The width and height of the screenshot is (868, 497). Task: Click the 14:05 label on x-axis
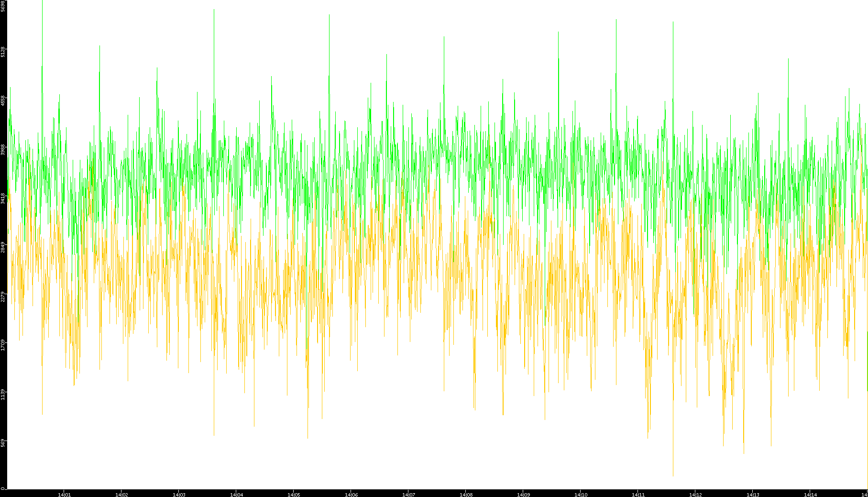click(x=294, y=494)
